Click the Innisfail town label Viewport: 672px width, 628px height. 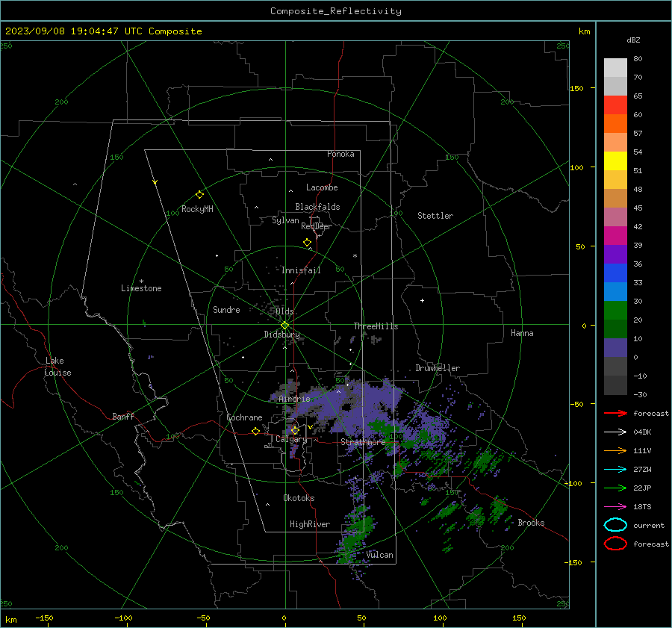tap(301, 270)
